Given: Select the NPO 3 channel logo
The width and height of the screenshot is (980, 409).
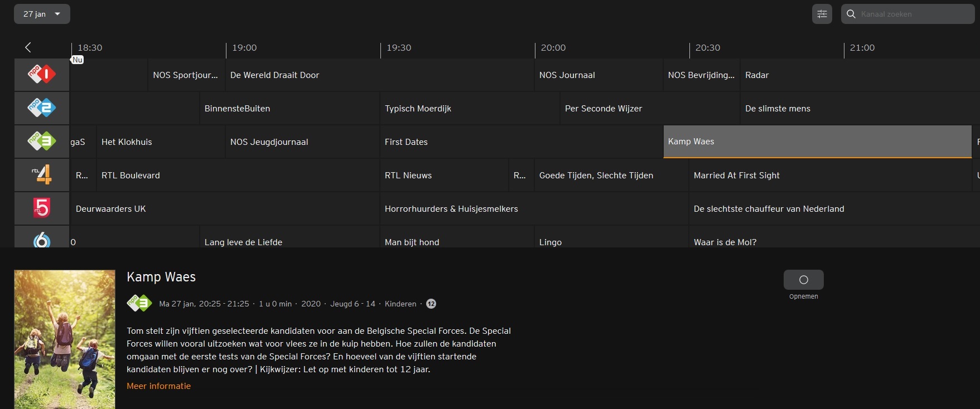Looking at the screenshot, I should click(x=42, y=142).
